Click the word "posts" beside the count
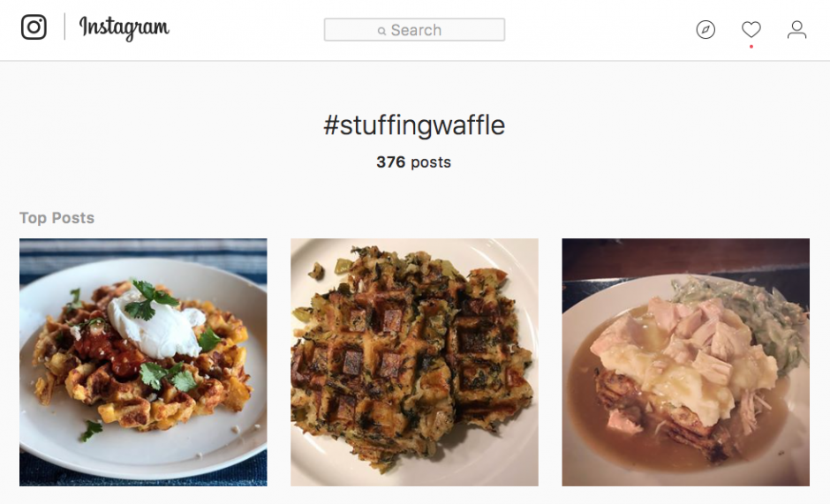 431,162
